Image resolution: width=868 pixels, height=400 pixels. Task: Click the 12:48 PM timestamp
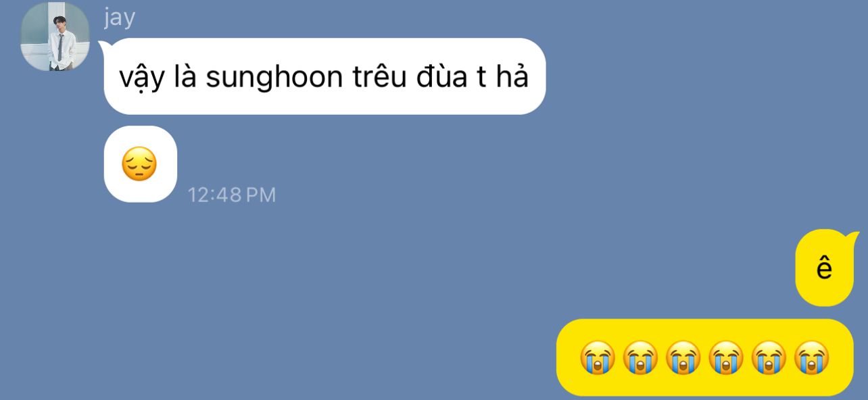[x=232, y=195]
